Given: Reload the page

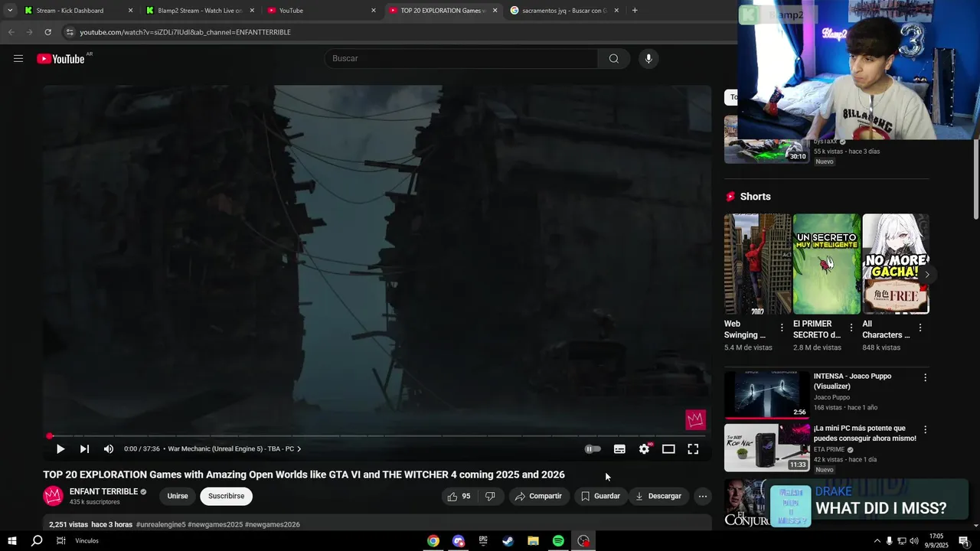Looking at the screenshot, I should pos(47,32).
